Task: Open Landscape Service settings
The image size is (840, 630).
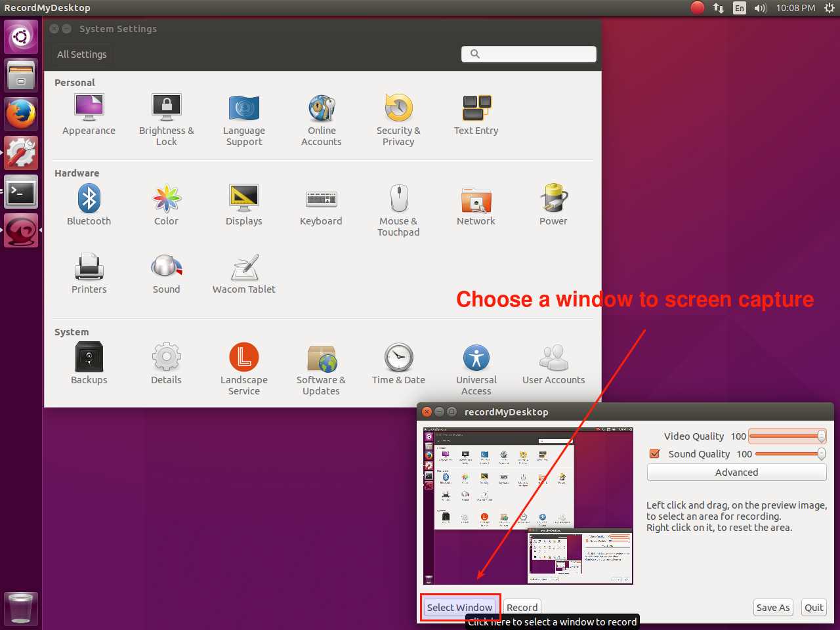Action: 243,369
